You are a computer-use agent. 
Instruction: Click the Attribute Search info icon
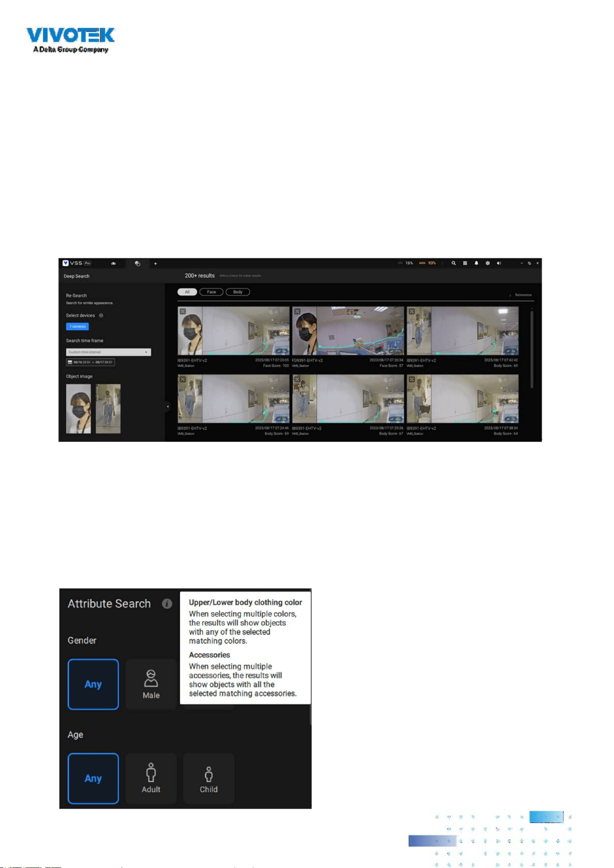coord(167,604)
